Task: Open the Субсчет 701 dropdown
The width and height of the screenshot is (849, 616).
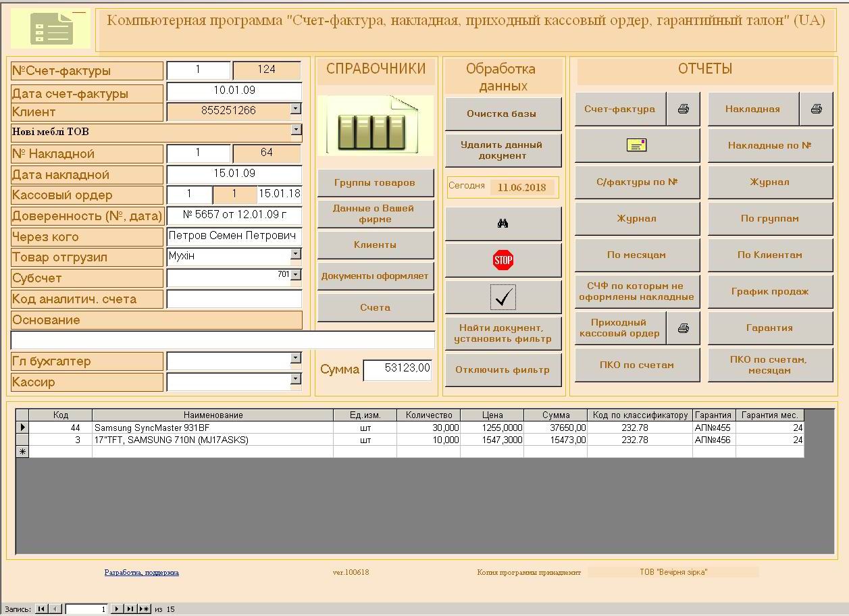Action: tap(296, 275)
